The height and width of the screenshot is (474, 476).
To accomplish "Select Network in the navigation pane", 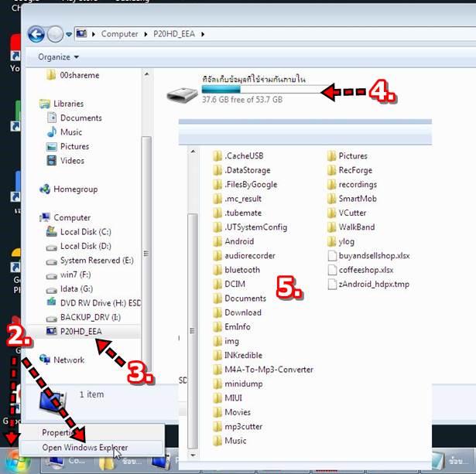I will click(x=62, y=360).
